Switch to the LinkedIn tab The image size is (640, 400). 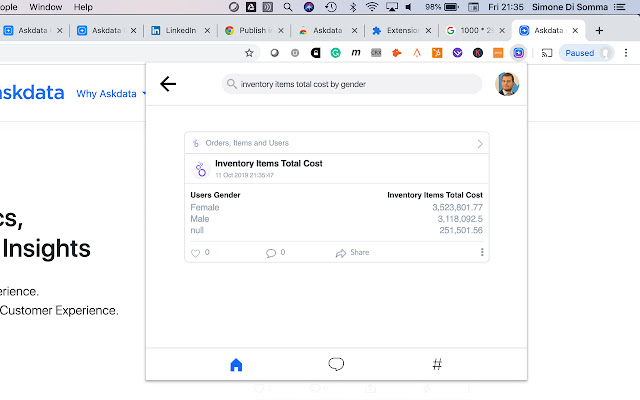tap(180, 30)
